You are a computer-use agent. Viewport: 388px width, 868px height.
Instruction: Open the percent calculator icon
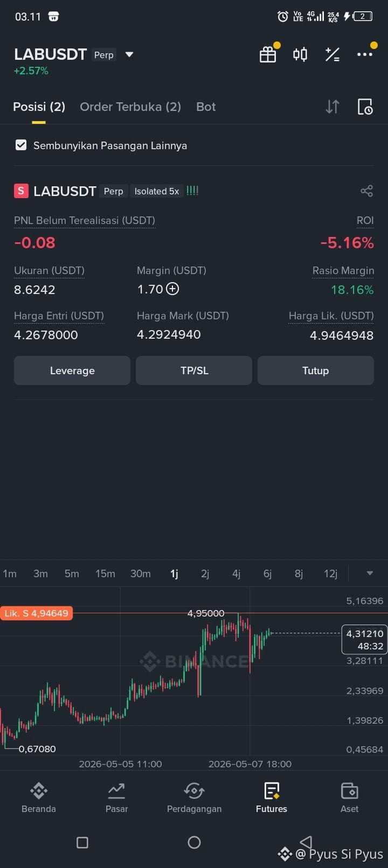click(x=332, y=54)
